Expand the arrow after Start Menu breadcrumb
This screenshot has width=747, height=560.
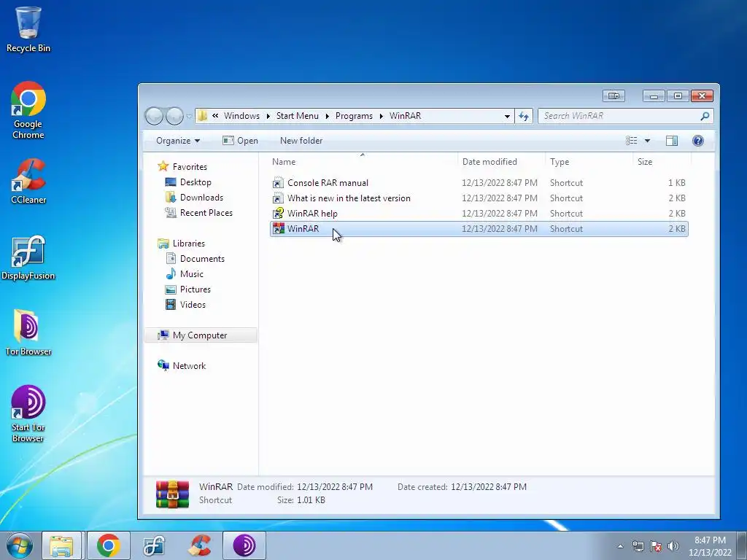pyautogui.click(x=328, y=116)
